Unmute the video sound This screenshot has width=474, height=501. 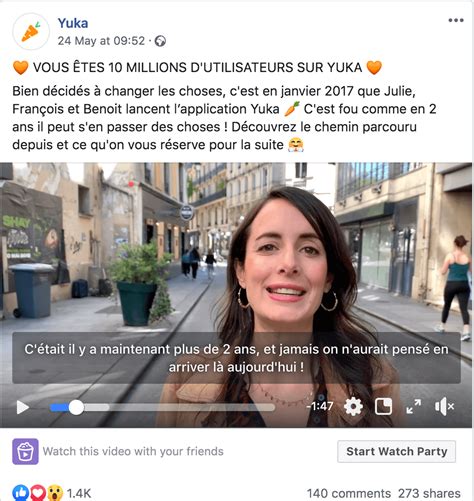(x=444, y=407)
